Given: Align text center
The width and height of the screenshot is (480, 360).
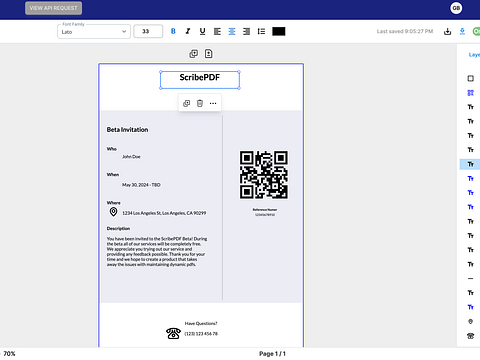Looking at the screenshot, I should click(x=232, y=31).
